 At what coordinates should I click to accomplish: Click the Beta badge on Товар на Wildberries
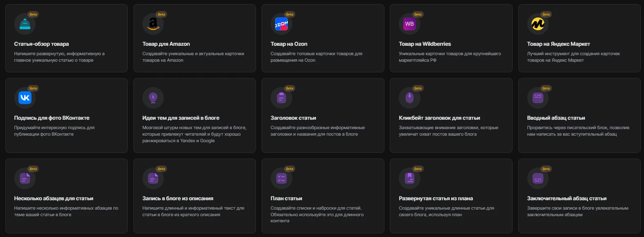pyautogui.click(x=418, y=14)
